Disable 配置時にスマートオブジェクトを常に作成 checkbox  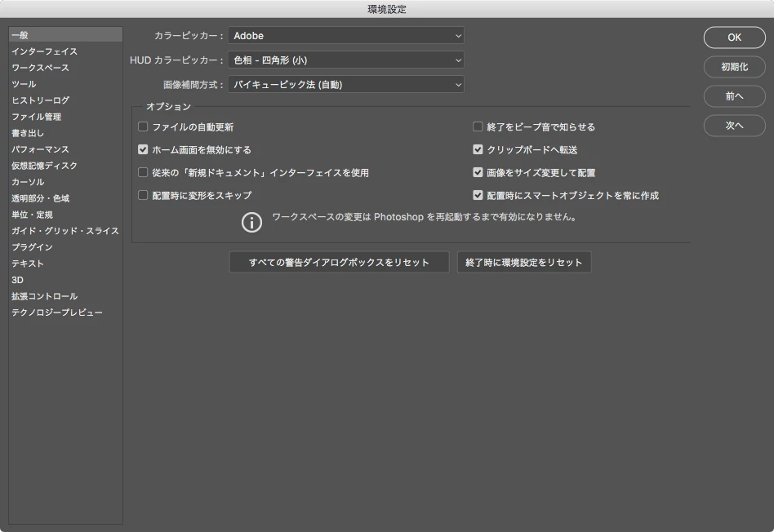tap(478, 195)
